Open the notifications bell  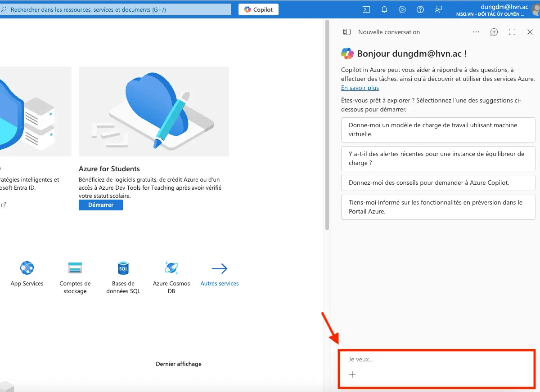[x=384, y=9]
